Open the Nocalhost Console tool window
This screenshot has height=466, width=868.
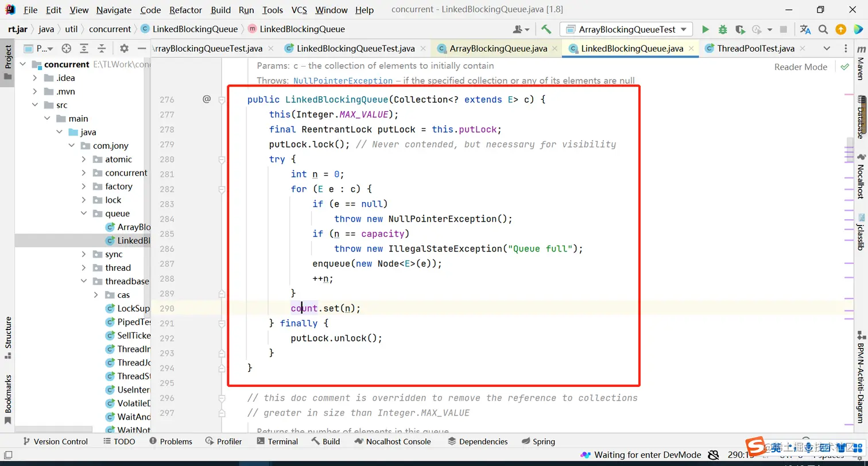[x=393, y=441]
